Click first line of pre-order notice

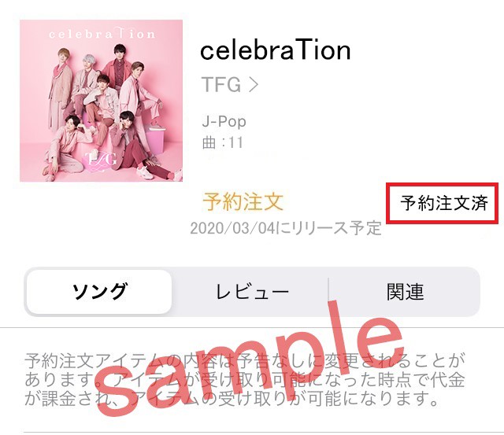coord(245,361)
